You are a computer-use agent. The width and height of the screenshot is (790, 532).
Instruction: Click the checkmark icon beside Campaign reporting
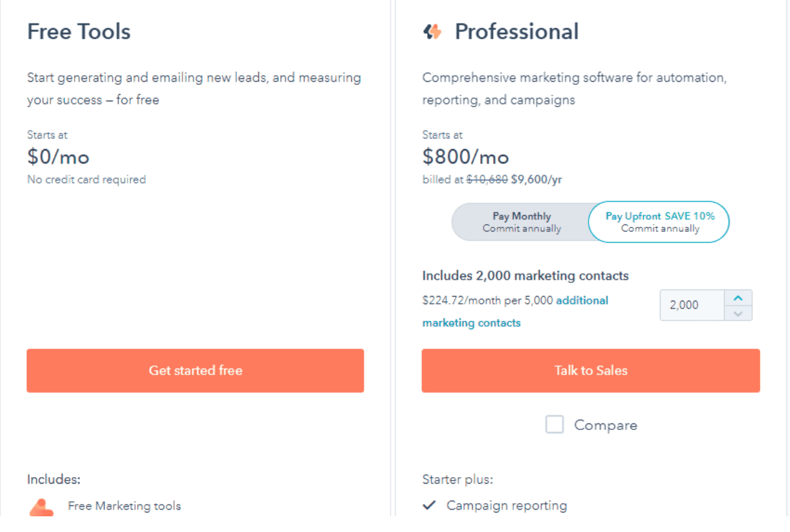pyautogui.click(x=429, y=505)
